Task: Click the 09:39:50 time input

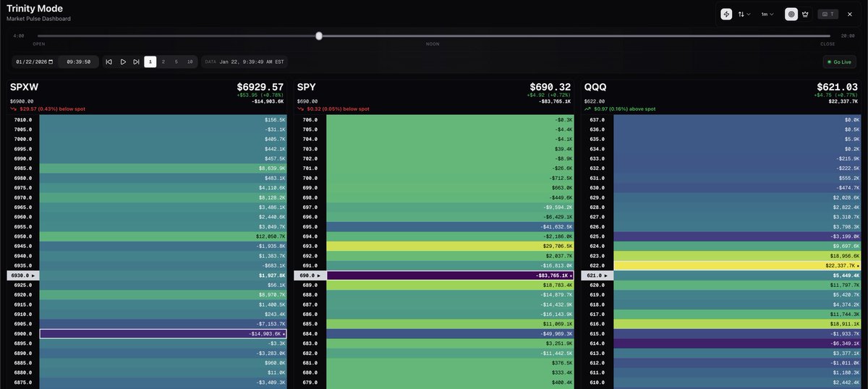Action: click(78, 62)
